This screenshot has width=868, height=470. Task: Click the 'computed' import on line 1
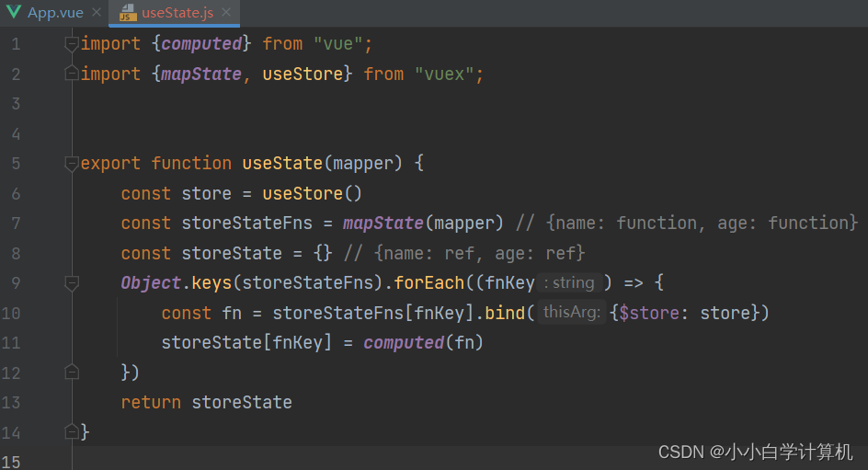[201, 43]
